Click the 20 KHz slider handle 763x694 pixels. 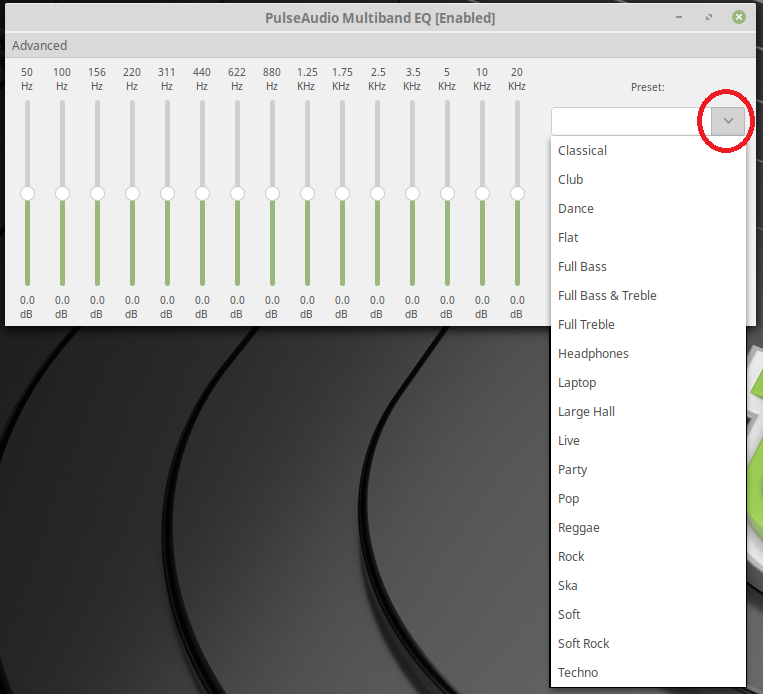point(518,193)
